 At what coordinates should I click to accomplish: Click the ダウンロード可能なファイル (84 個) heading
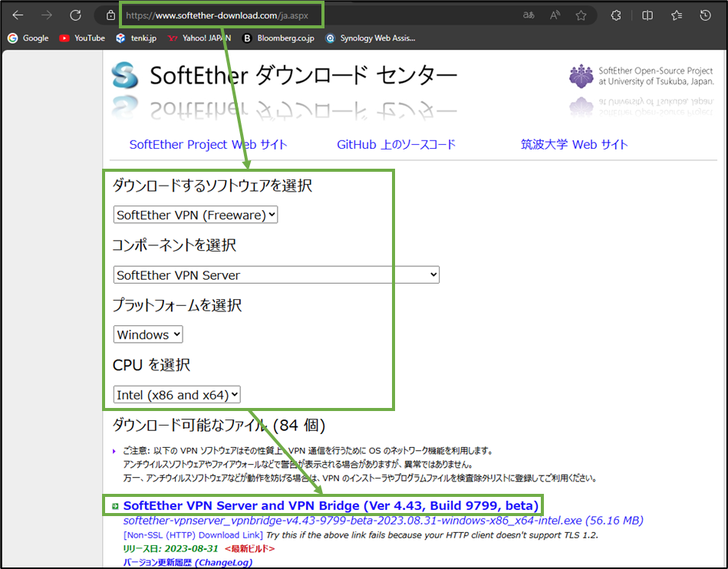click(x=219, y=425)
